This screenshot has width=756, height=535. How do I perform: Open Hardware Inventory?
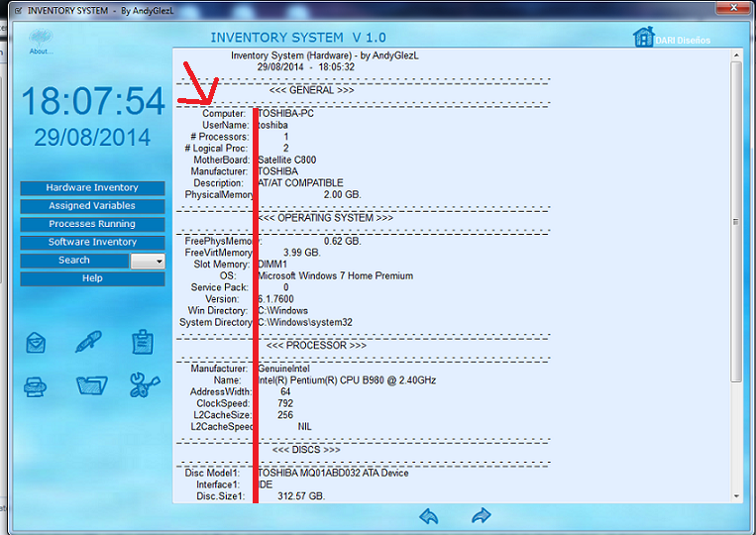[x=92, y=188]
